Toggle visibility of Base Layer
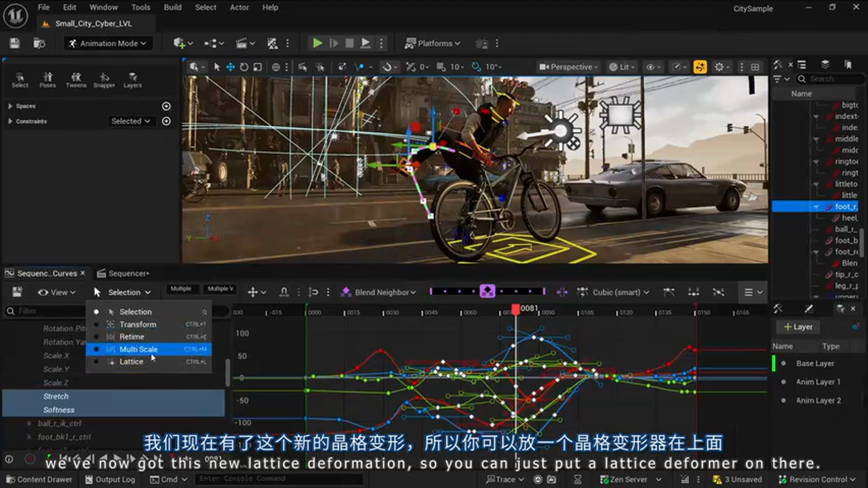The width and height of the screenshot is (868, 488). (x=785, y=363)
